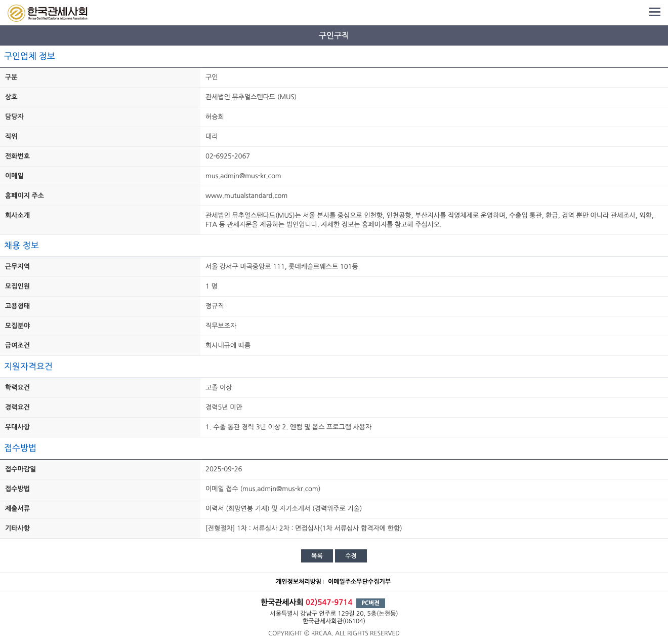Click the 구인업체 정보 section heading
This screenshot has width=668, height=644.
coord(29,56)
